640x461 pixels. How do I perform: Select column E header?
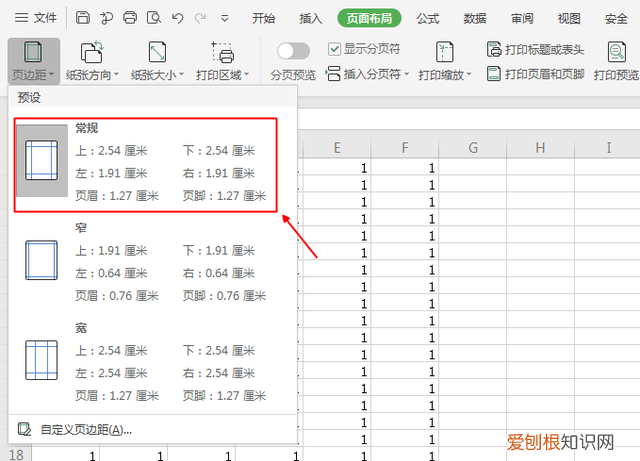point(337,148)
